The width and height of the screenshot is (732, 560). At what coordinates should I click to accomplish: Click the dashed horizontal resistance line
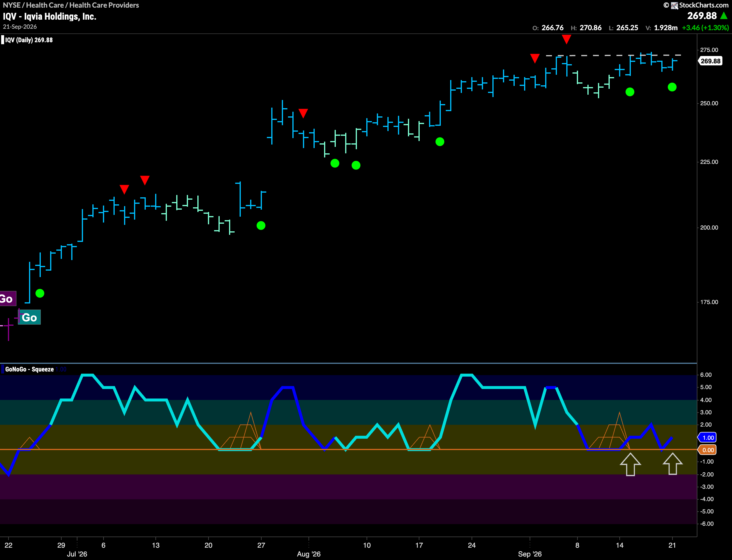coord(613,55)
